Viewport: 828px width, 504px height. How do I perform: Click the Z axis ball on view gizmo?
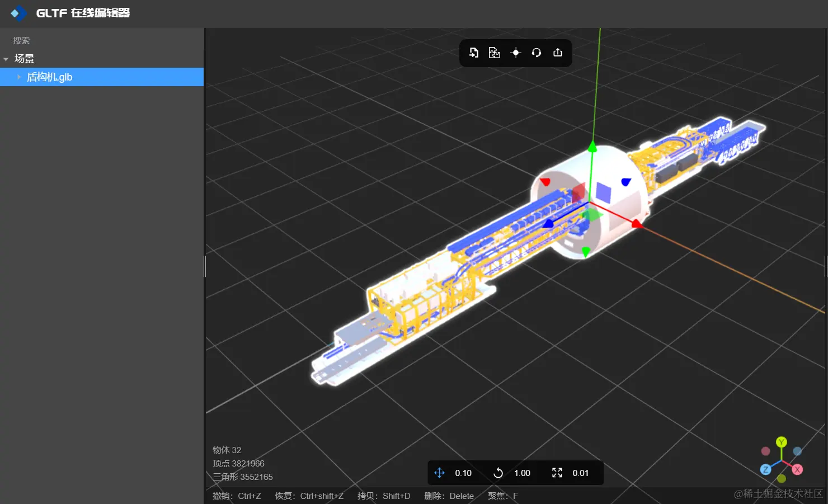[x=765, y=469]
